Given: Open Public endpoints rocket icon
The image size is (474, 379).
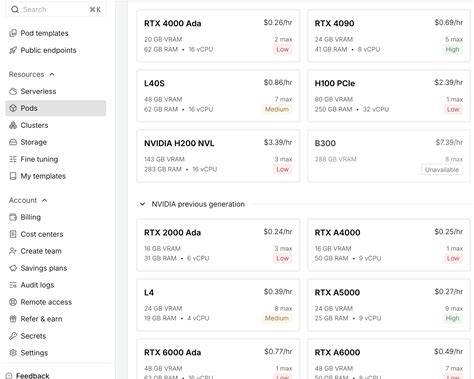Looking at the screenshot, I should pyautogui.click(x=13, y=50).
